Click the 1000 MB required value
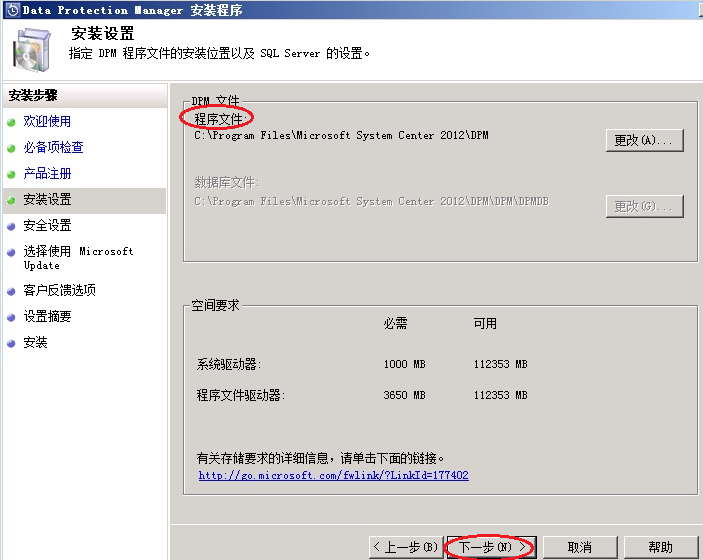This screenshot has height=560, width=703. coord(404,364)
